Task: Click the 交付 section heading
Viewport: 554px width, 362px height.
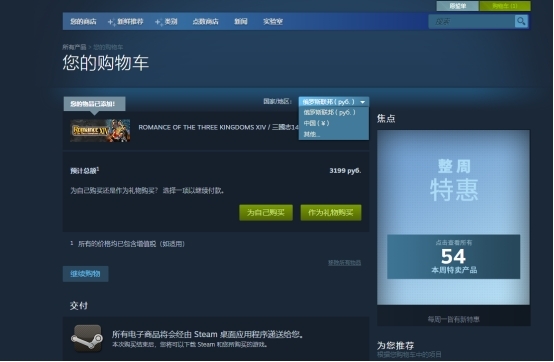Action: tap(78, 305)
